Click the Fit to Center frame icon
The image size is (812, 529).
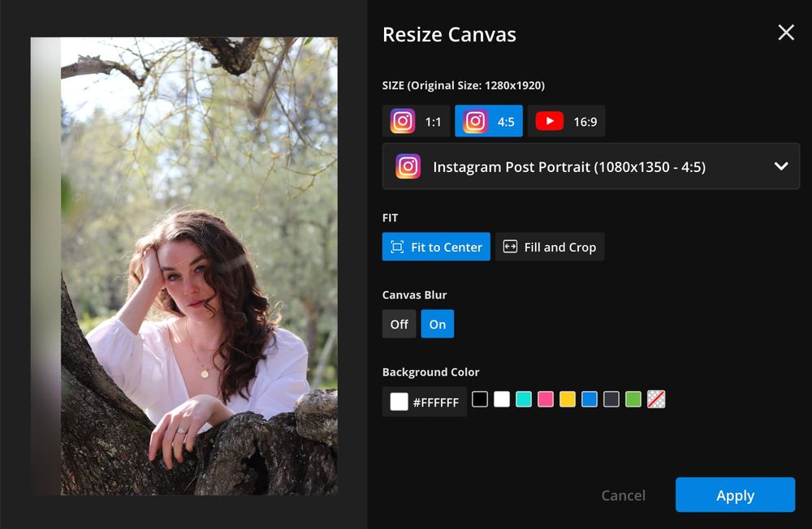click(398, 247)
